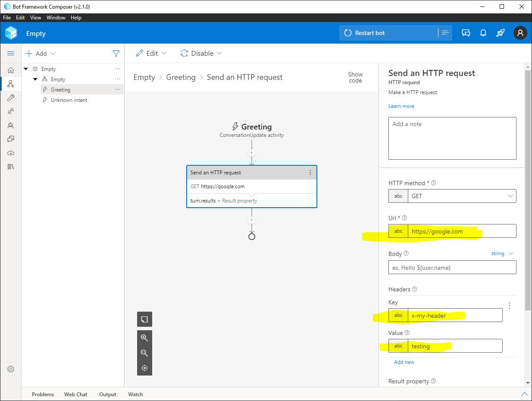This screenshot has width=532, height=401.
Task: Open the Help menu
Action: (x=76, y=18)
